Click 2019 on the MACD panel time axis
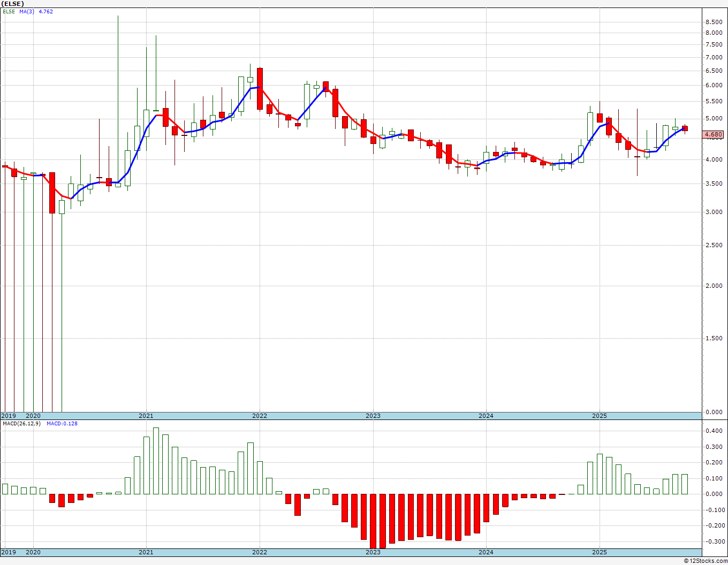The height and width of the screenshot is (565, 728). click(x=8, y=552)
